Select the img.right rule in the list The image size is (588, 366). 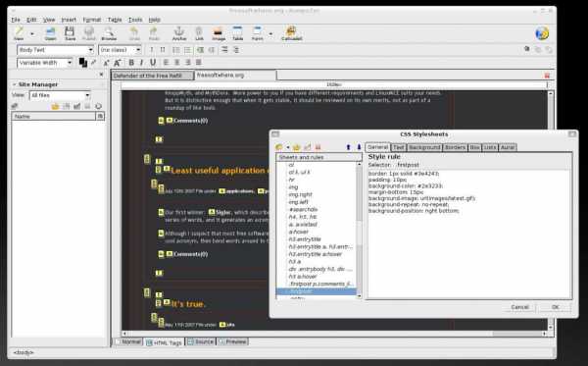click(x=300, y=194)
